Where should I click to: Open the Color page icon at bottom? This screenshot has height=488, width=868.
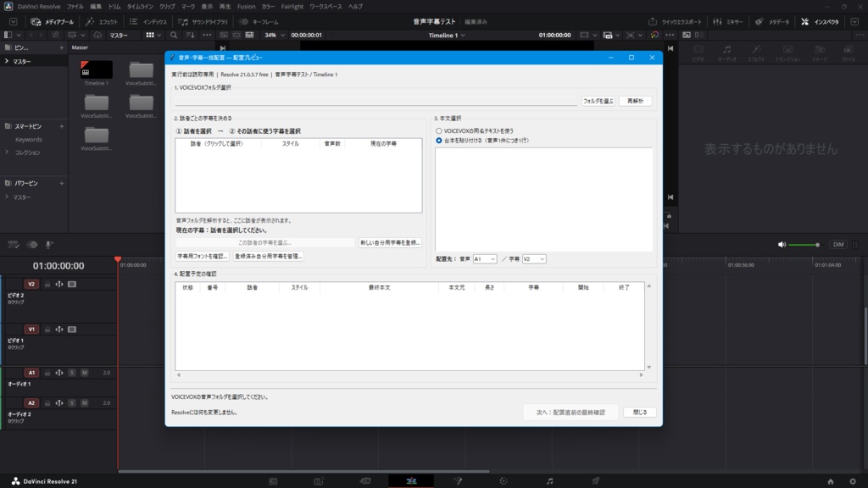coord(504,481)
